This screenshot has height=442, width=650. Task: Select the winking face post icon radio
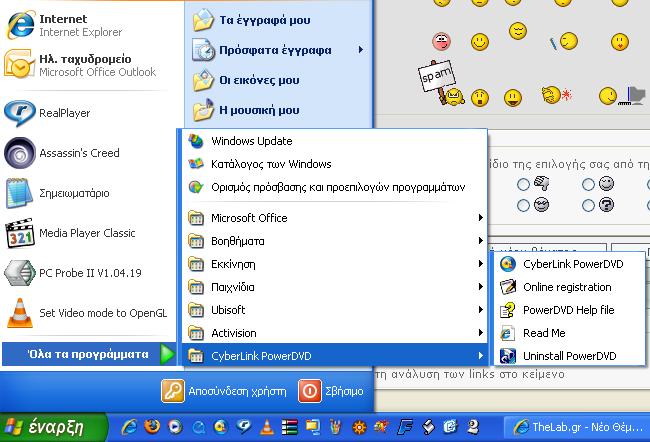(x=588, y=185)
